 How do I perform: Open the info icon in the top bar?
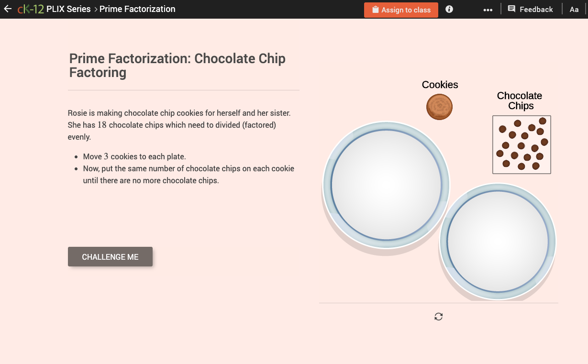click(449, 9)
